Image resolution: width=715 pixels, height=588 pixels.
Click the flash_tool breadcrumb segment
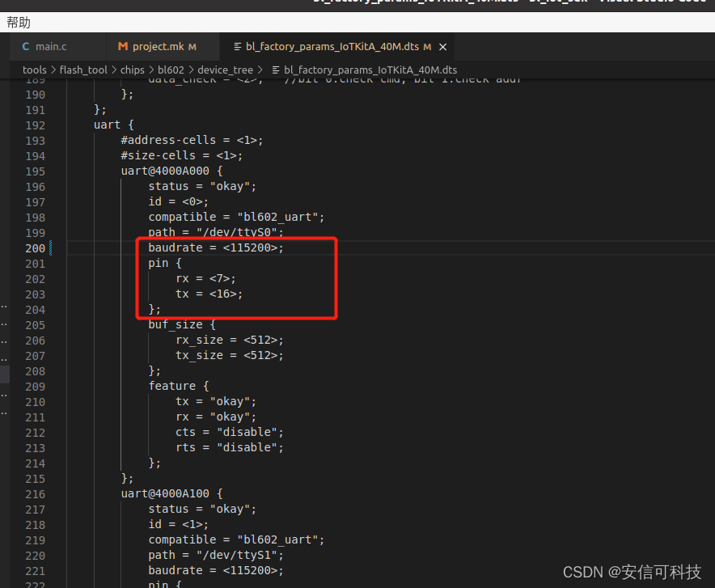83,70
